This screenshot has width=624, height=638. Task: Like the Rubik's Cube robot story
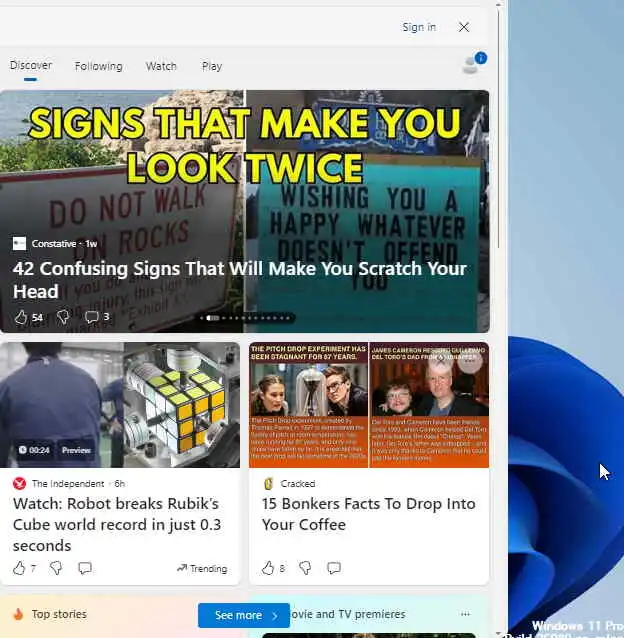[19, 568]
